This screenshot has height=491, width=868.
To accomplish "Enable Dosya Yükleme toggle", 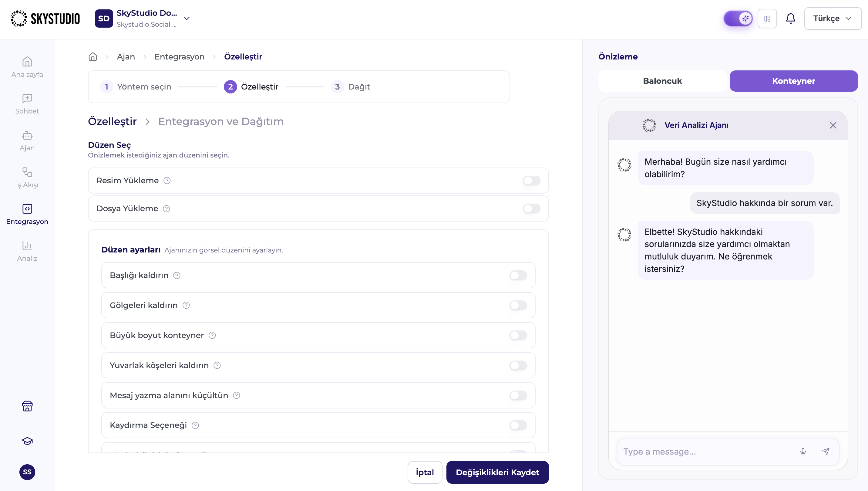I will tap(532, 209).
